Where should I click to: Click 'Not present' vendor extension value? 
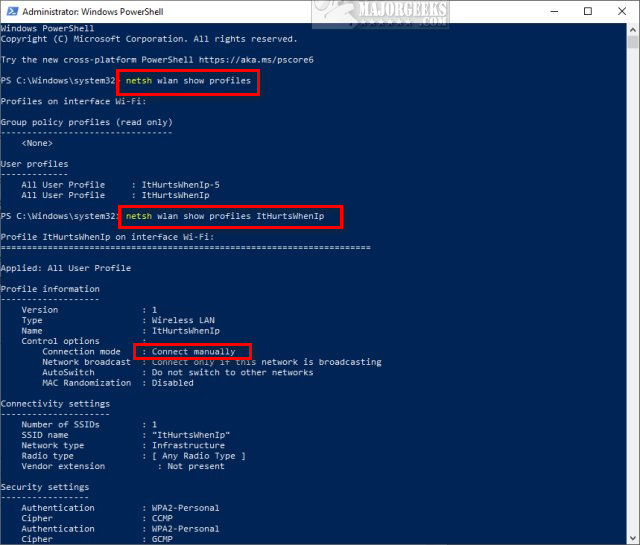point(196,466)
